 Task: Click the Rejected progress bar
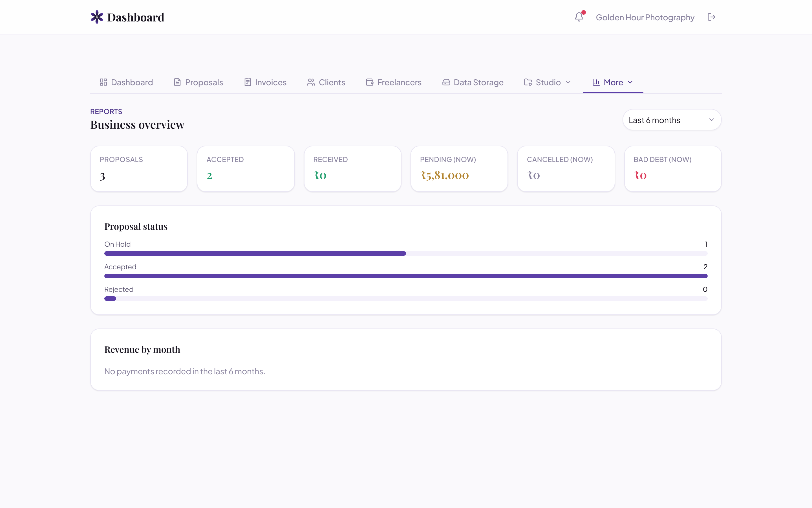406,298
